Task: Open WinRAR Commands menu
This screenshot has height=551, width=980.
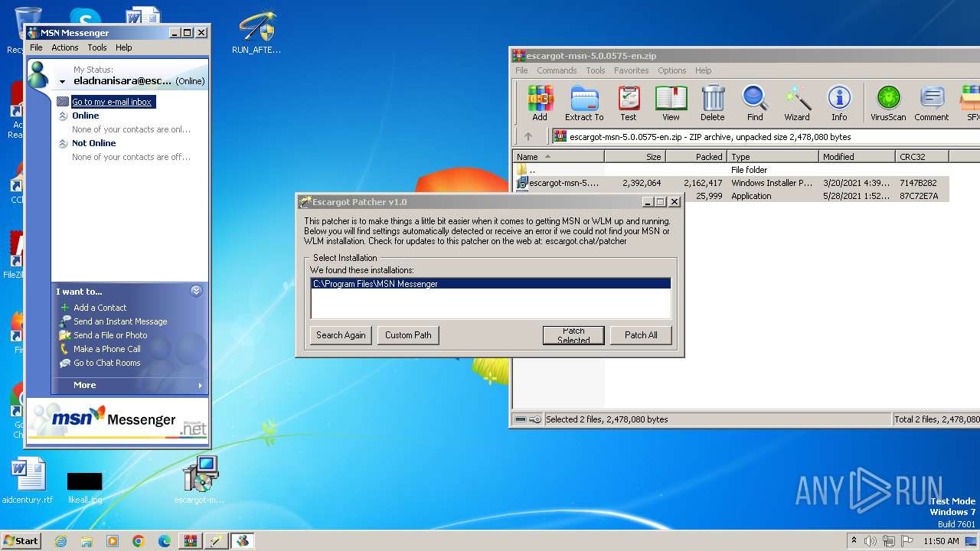Action: click(557, 70)
